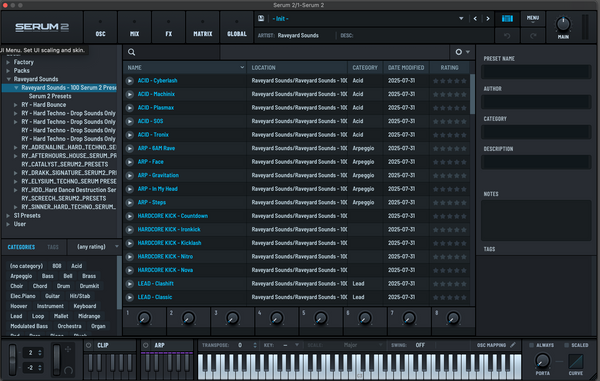Play preview of ACID - Plasmax

coord(130,108)
